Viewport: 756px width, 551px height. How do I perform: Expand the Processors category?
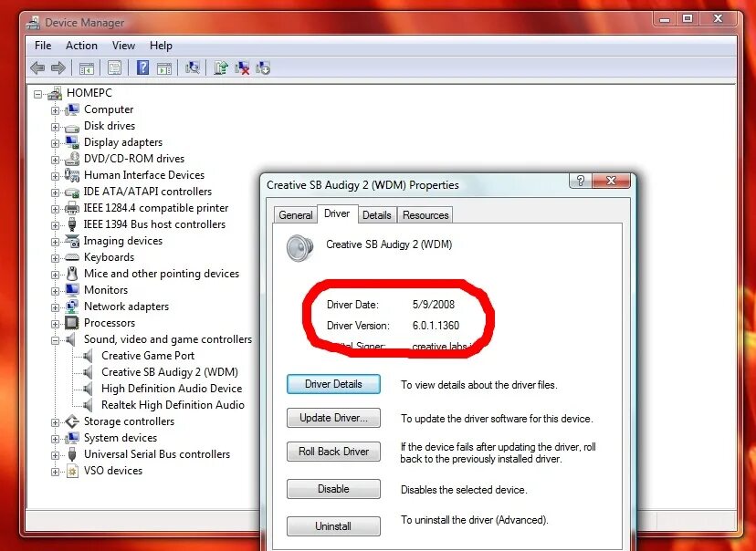55,324
